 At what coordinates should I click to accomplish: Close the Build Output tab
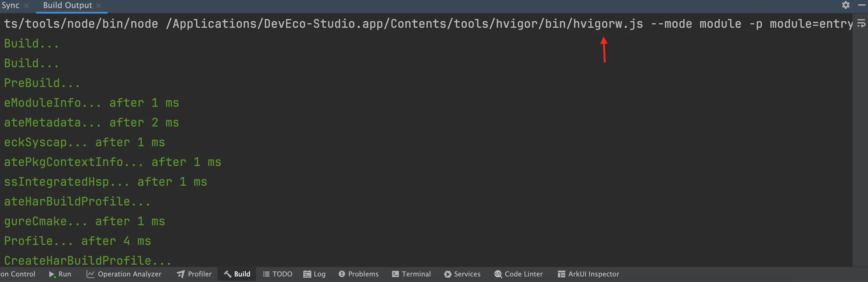click(99, 6)
